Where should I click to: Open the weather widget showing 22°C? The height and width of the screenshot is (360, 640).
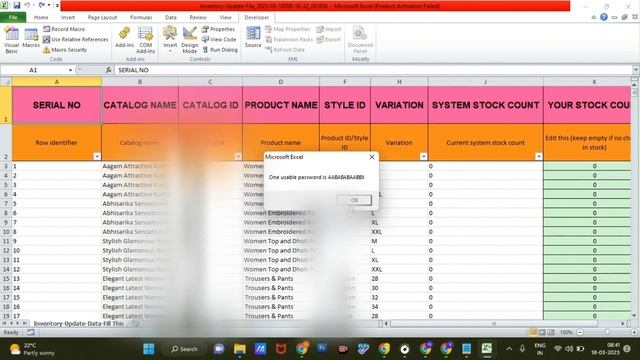(32, 349)
